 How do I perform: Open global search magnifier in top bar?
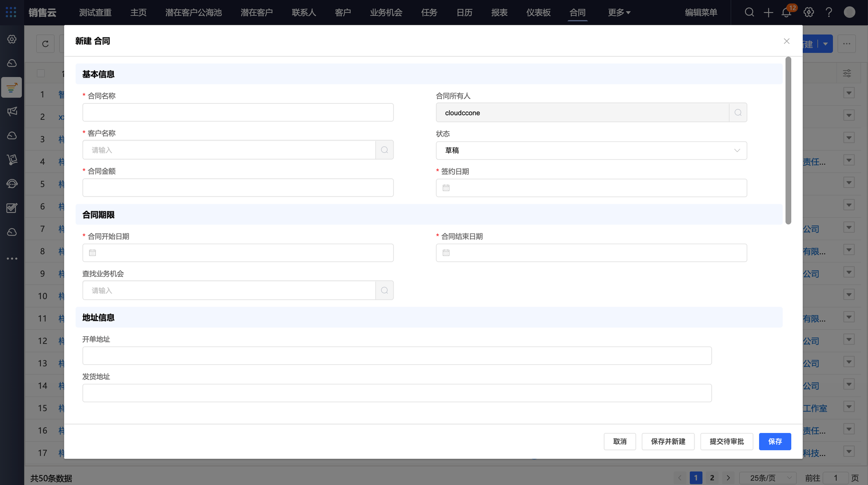pos(749,12)
